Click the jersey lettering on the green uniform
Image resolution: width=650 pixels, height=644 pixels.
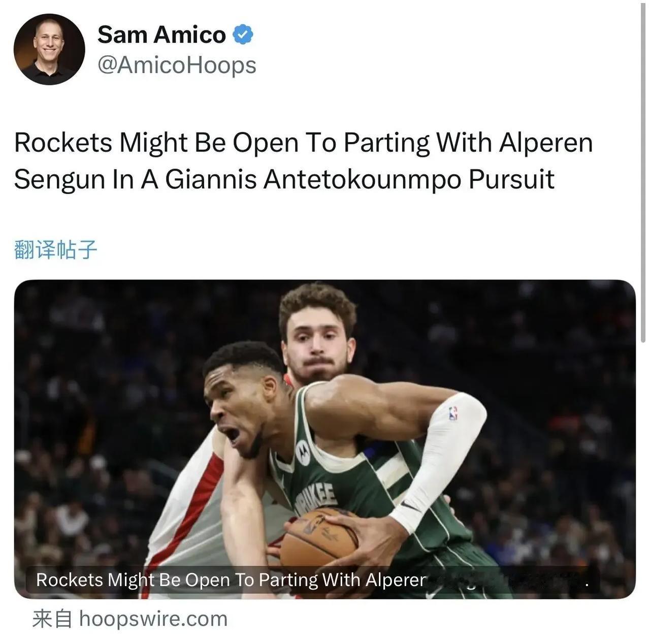click(x=316, y=496)
